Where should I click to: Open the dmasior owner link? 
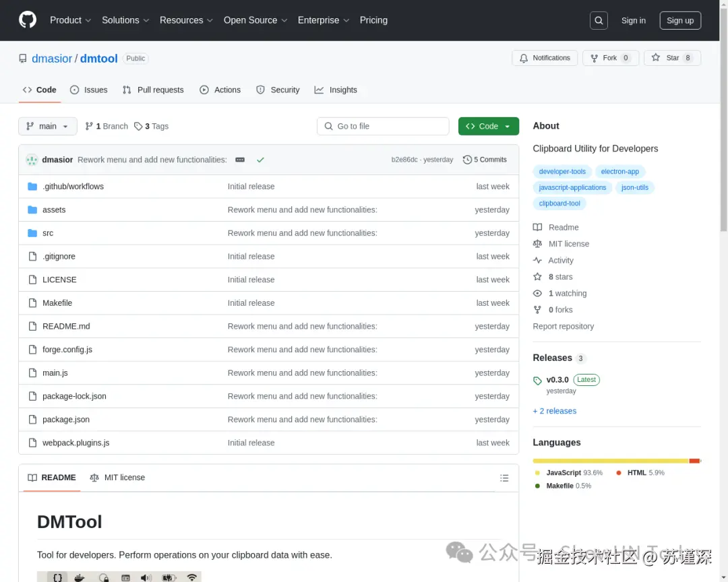(52, 59)
